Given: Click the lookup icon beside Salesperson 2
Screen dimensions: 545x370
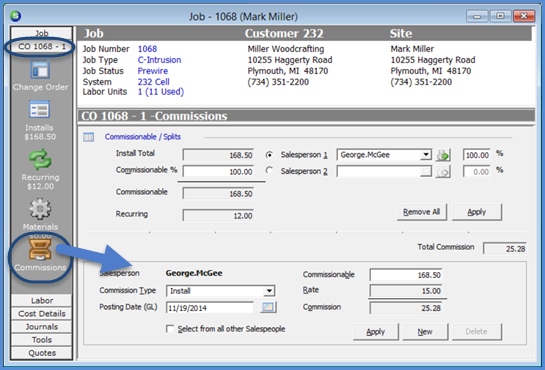Looking at the screenshot, I should [443, 171].
